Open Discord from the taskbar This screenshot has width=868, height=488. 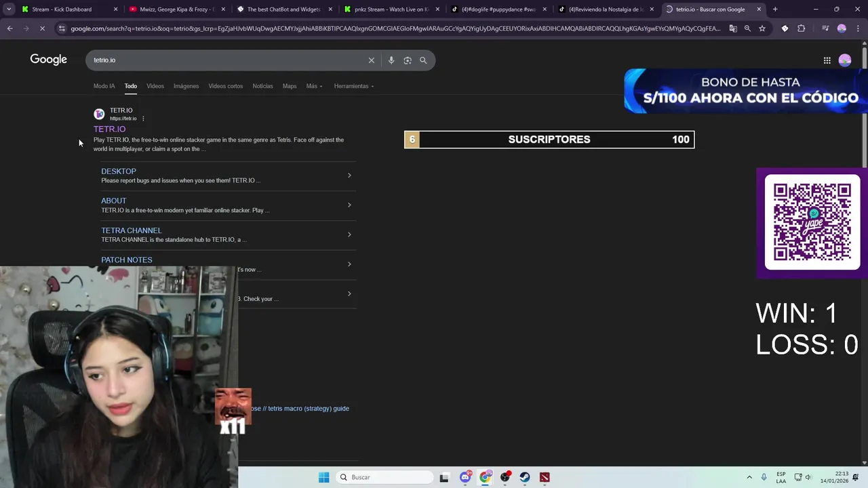click(465, 477)
